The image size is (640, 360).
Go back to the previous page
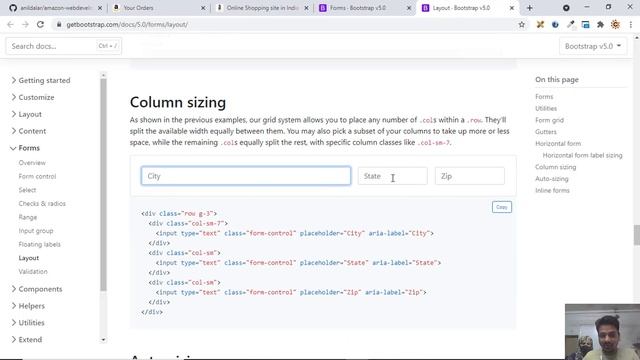point(10,24)
